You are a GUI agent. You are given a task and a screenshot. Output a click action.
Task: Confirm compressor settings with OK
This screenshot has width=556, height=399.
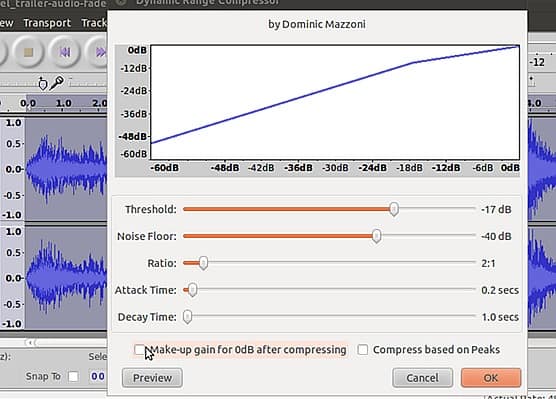coord(491,378)
